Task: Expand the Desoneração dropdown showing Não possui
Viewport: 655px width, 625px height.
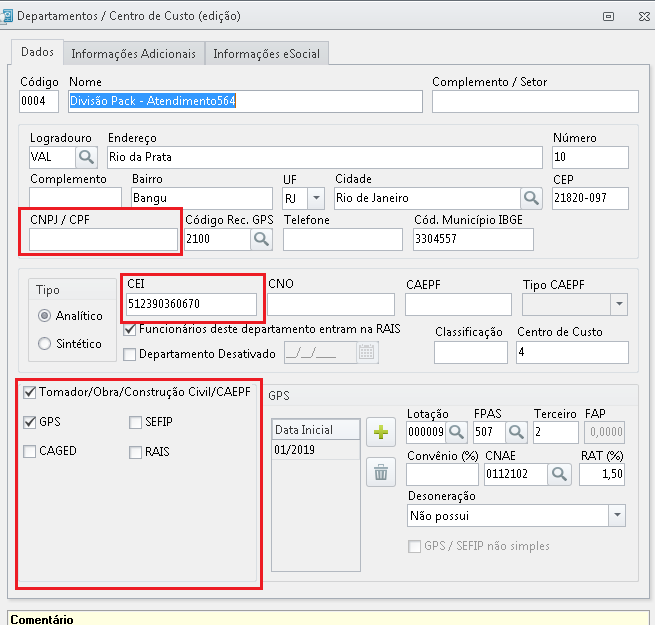Action: (x=617, y=516)
